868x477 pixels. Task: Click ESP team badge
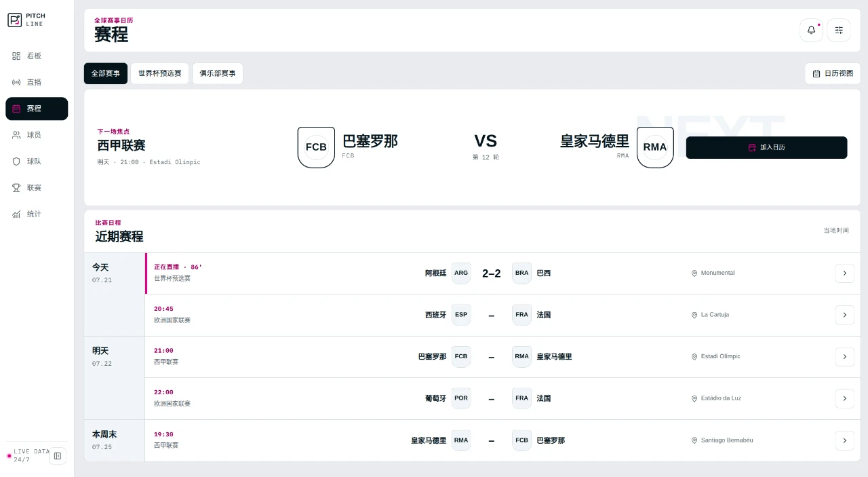461,315
